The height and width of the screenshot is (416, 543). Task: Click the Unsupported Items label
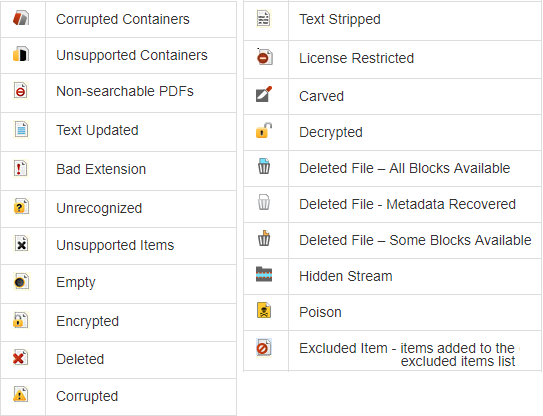click(115, 245)
